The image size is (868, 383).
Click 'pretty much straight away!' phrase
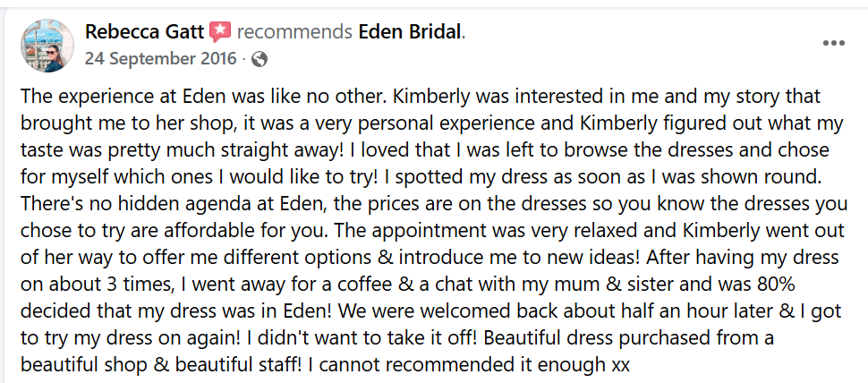click(x=202, y=150)
